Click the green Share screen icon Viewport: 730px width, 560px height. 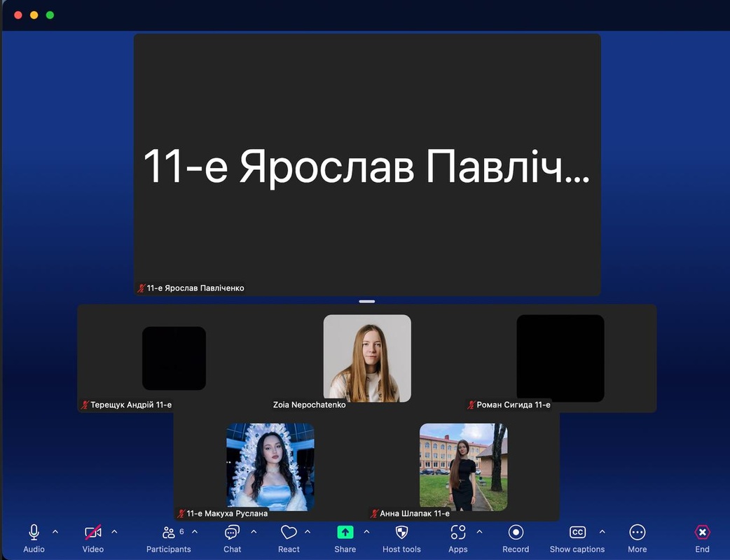tap(345, 533)
